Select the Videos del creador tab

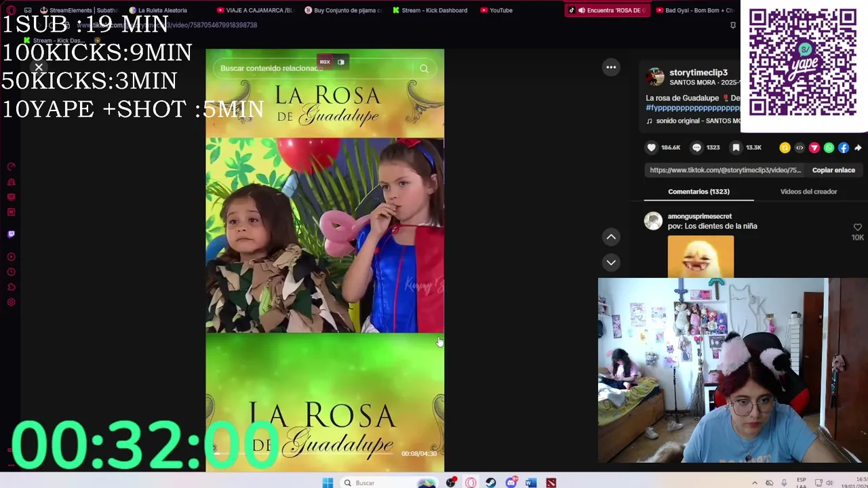pos(808,192)
